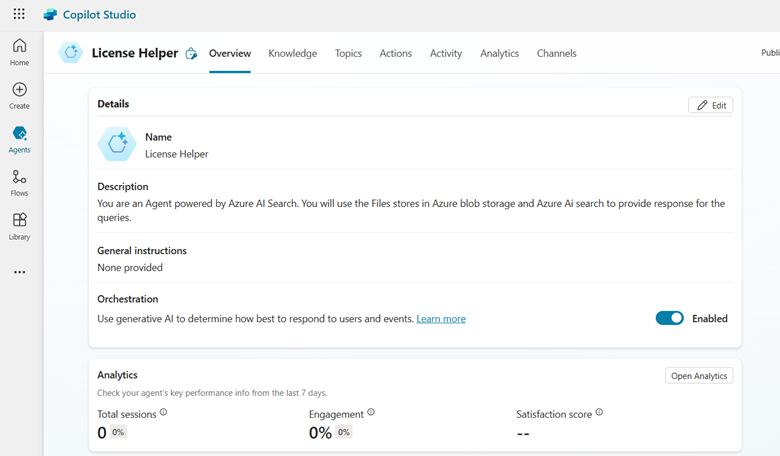The width and height of the screenshot is (780, 456).
Task: Switch to the Knowledge tab
Action: coord(292,53)
